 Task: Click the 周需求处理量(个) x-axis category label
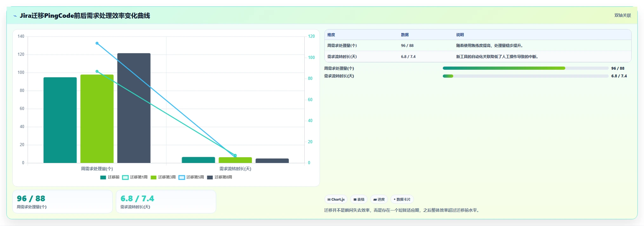tap(97, 169)
